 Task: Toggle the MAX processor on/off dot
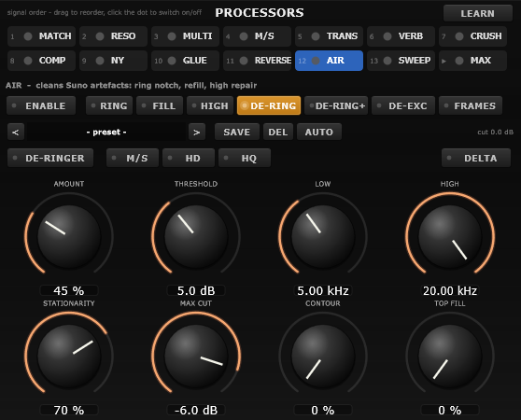click(459, 61)
